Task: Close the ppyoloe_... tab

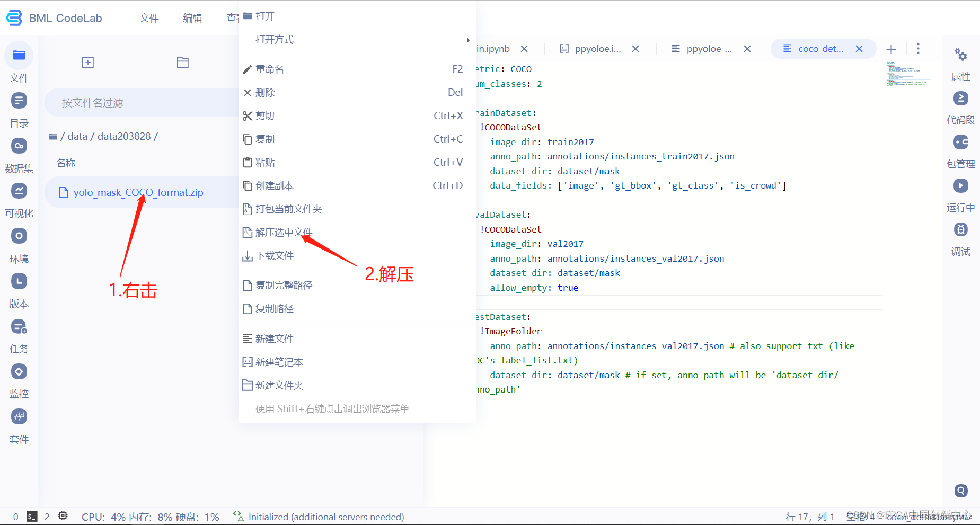Action: [747, 49]
